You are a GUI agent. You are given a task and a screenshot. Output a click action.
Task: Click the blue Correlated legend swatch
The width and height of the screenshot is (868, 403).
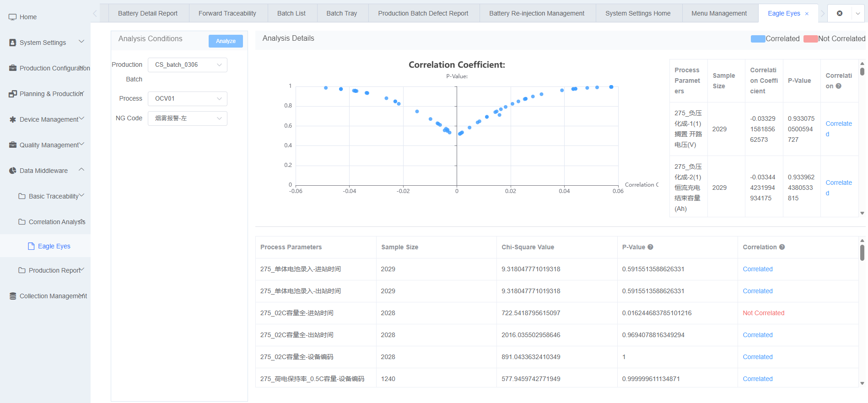point(758,39)
